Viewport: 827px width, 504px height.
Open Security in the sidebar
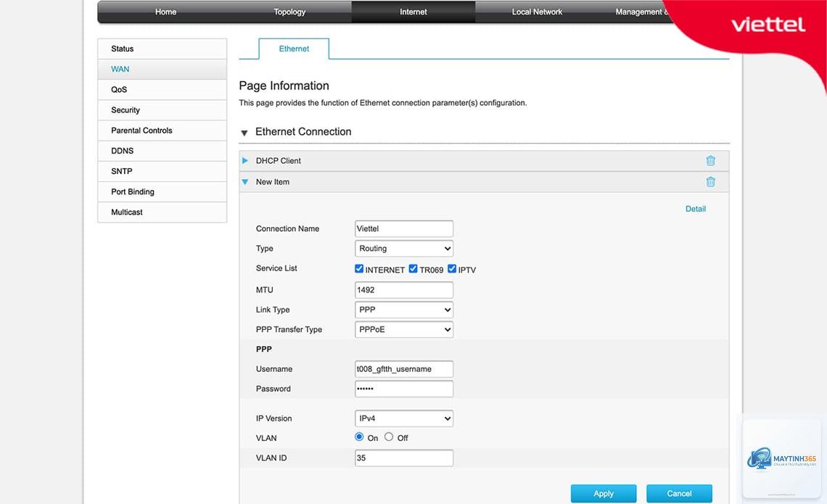(x=162, y=110)
